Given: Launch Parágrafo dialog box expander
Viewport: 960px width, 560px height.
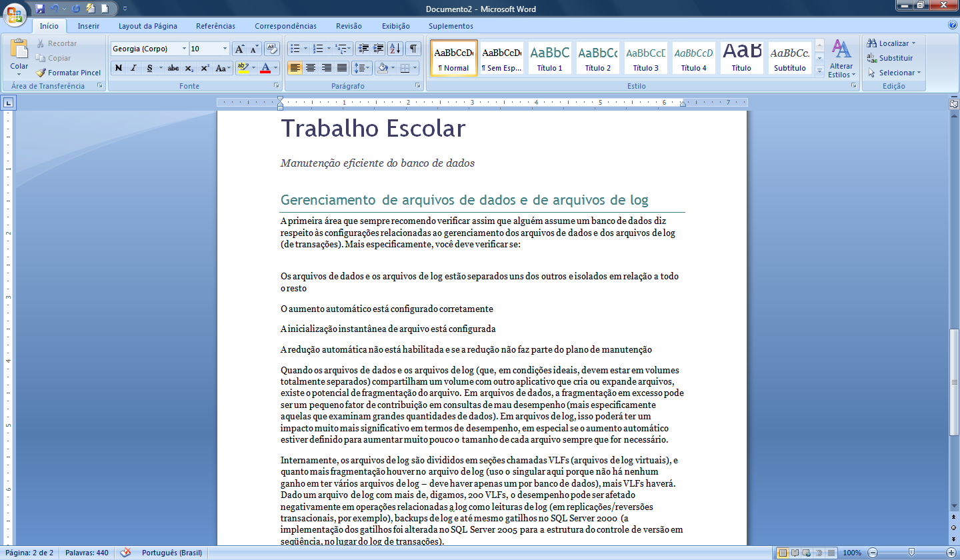Looking at the screenshot, I should [418, 86].
